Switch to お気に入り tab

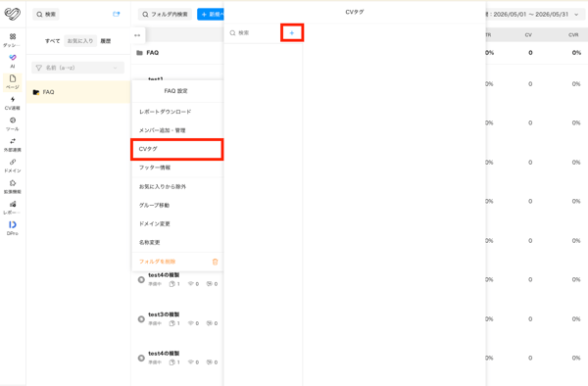click(x=80, y=41)
